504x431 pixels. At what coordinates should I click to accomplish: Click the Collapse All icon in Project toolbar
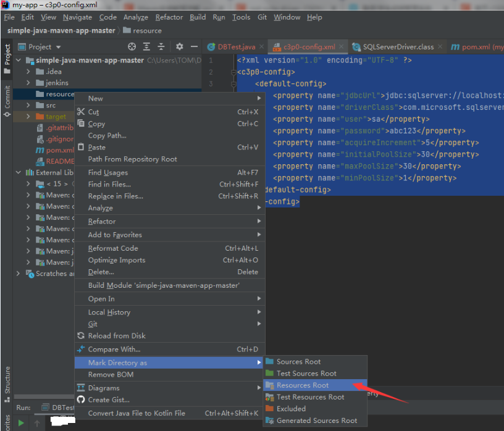point(162,46)
